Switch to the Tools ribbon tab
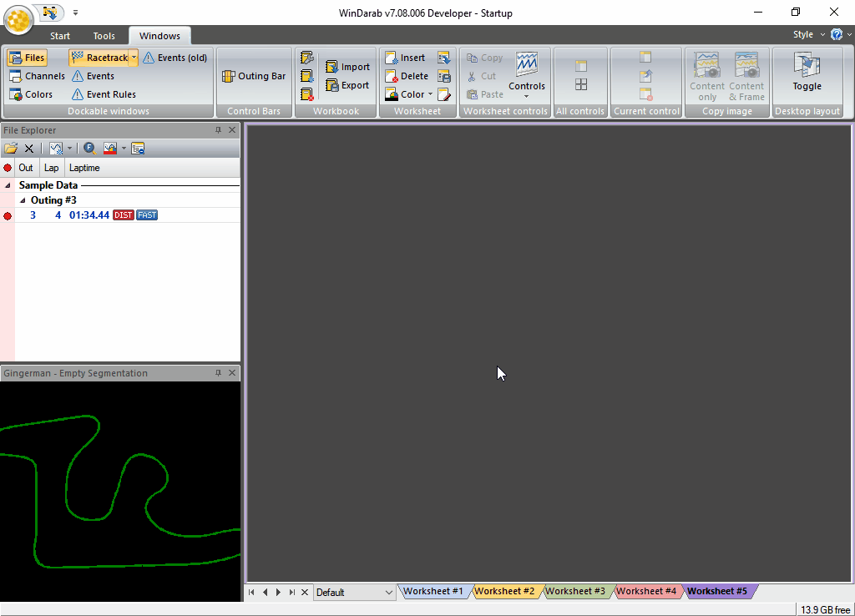 pos(104,36)
